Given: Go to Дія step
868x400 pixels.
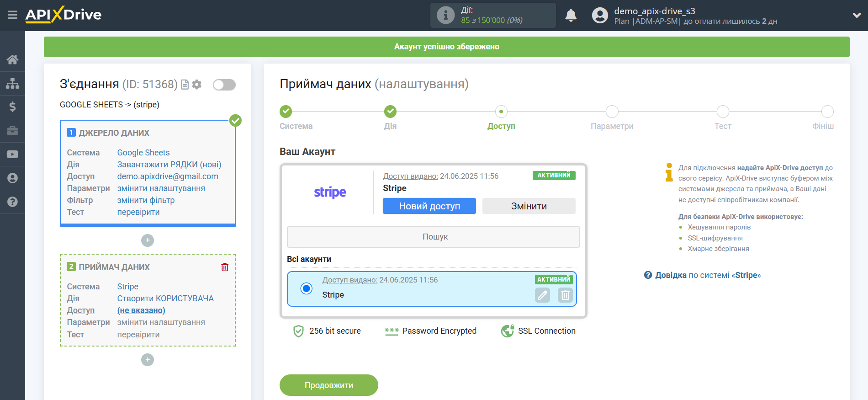Looking at the screenshot, I should tap(390, 112).
